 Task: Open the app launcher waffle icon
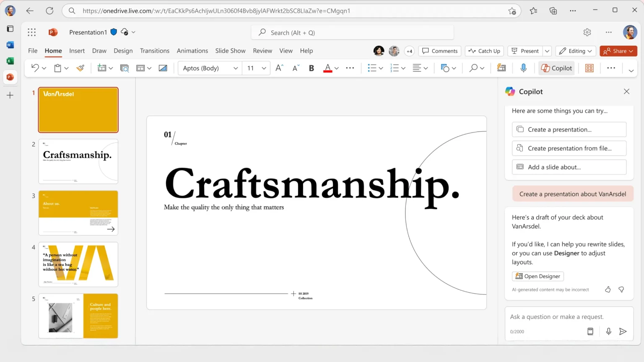tap(32, 32)
